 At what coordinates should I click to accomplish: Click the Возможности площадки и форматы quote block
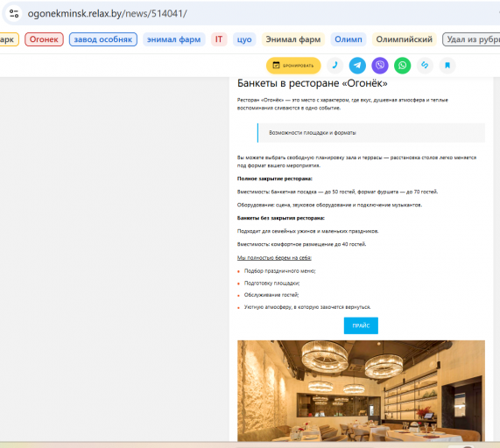coord(371,133)
